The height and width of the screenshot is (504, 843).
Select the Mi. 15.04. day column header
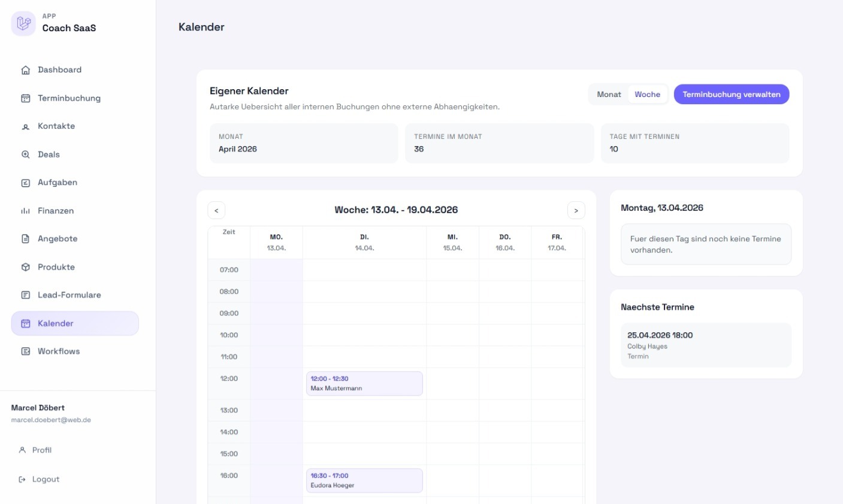point(452,242)
